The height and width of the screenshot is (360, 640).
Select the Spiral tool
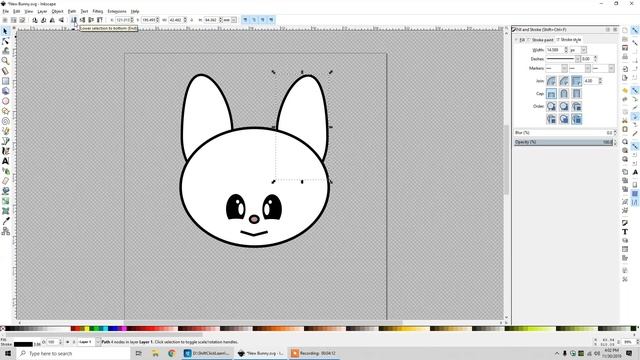pos(5,121)
